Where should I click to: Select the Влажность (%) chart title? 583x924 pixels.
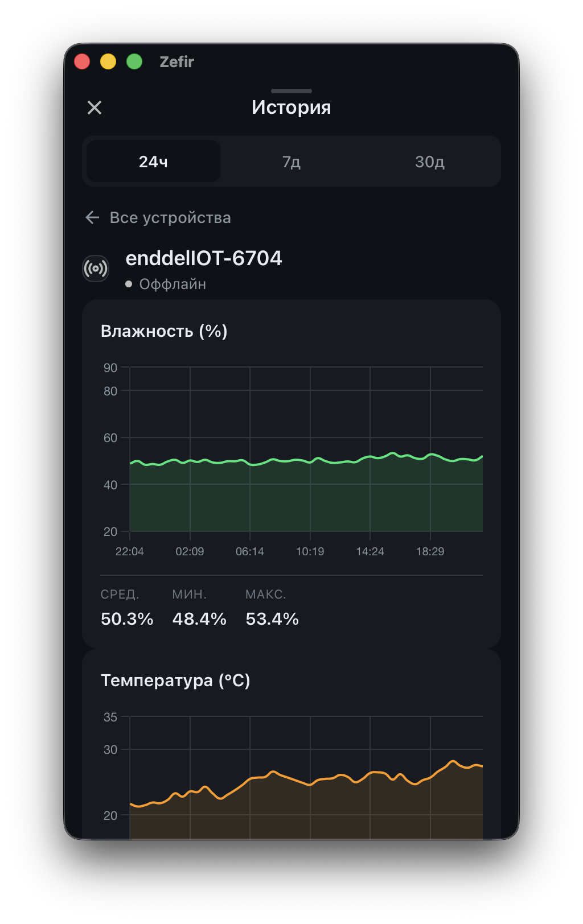coord(164,331)
